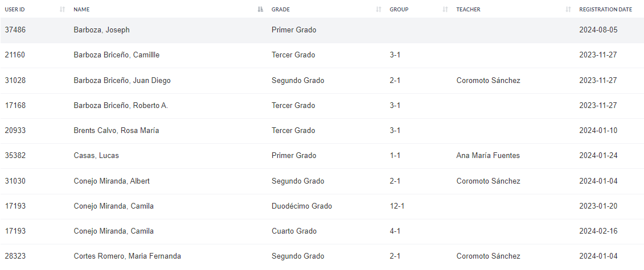Screen dimensions: 644x270
Task: Select the NAME column header text
Action: pos(81,10)
